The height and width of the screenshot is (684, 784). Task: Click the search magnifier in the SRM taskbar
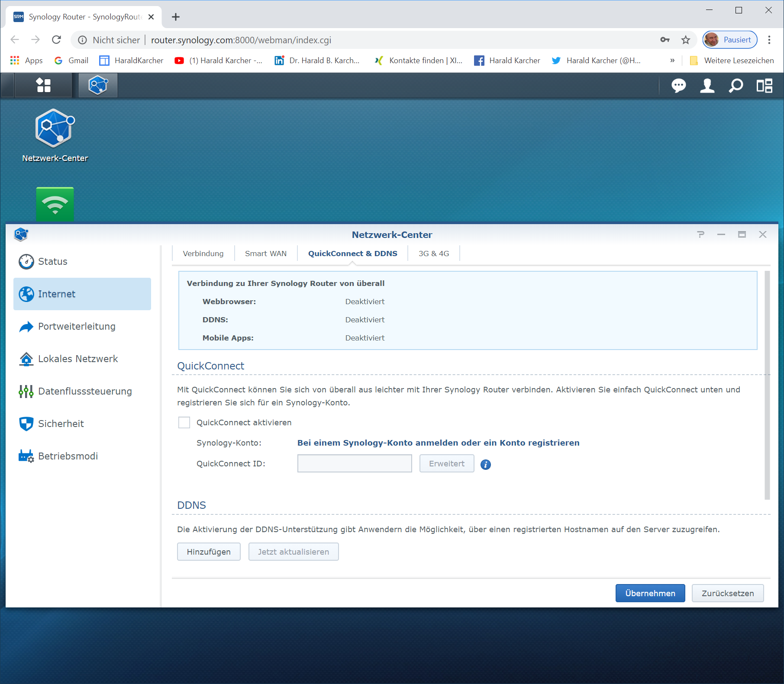736,86
